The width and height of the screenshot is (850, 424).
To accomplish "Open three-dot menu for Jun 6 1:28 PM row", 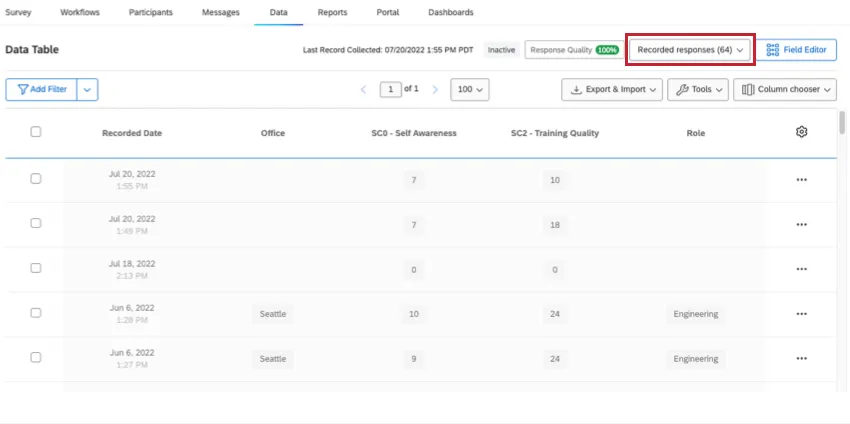I will 801,314.
